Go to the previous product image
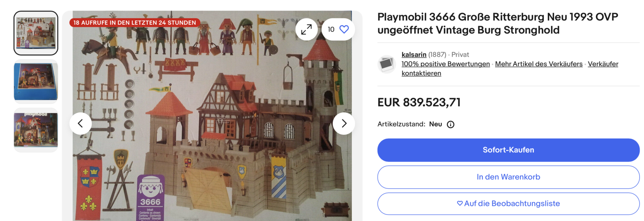 coord(80,123)
